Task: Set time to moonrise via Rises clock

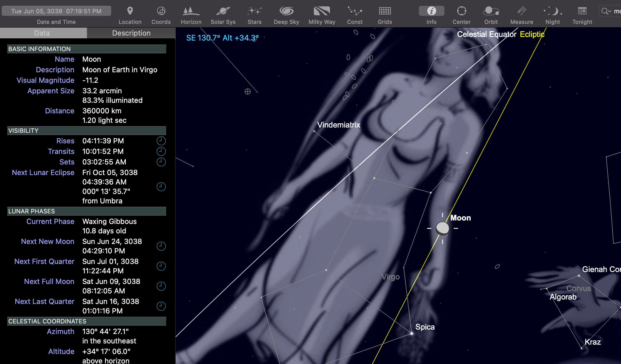Action: tap(161, 141)
